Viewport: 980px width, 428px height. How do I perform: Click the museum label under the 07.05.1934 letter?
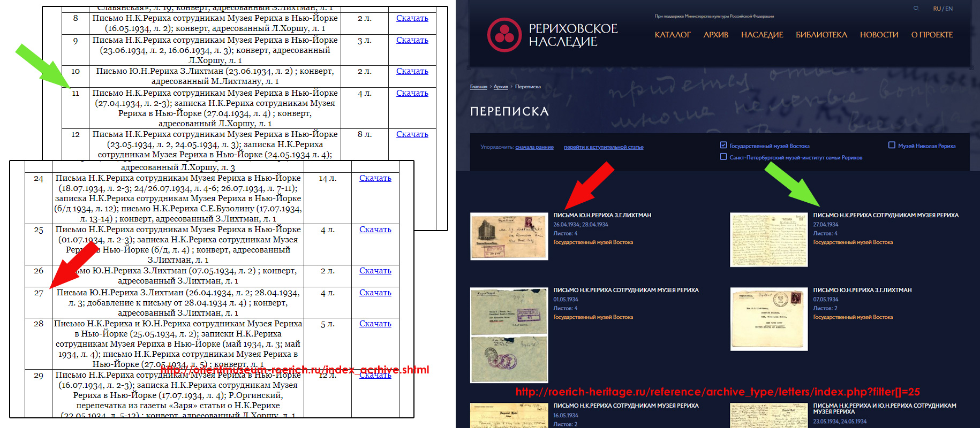[853, 317]
